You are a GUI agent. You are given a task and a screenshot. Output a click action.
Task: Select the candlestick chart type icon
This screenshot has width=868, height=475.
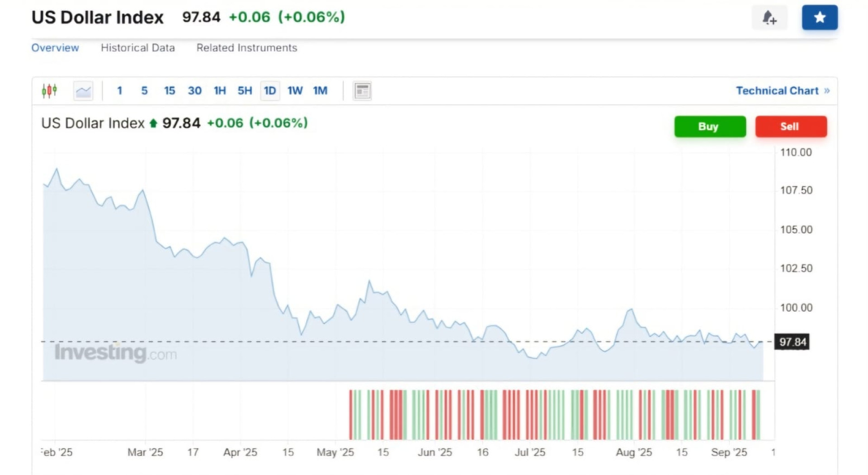pyautogui.click(x=49, y=91)
